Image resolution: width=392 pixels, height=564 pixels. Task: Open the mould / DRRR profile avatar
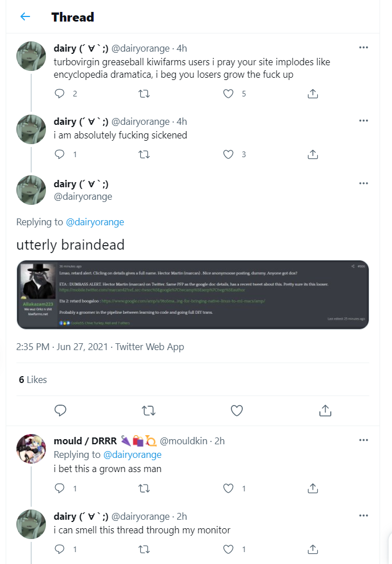point(31,449)
